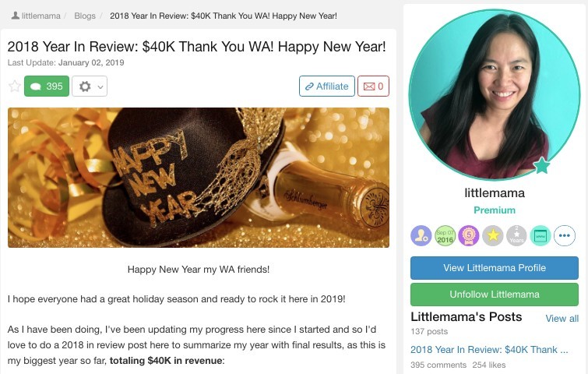
Task: Click the grey 2 Years badge
Action: click(516, 235)
